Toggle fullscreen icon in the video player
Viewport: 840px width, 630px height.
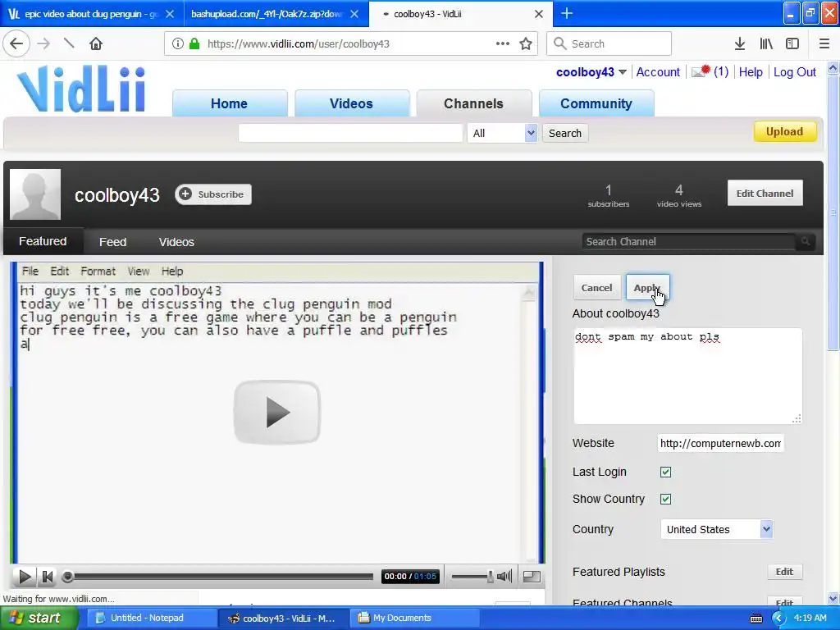pyautogui.click(x=532, y=577)
